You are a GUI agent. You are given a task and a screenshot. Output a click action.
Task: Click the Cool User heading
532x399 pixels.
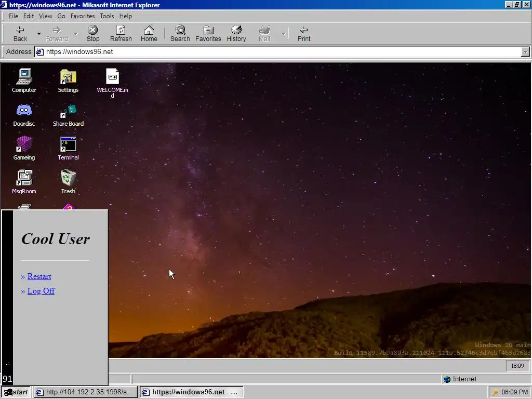56,239
